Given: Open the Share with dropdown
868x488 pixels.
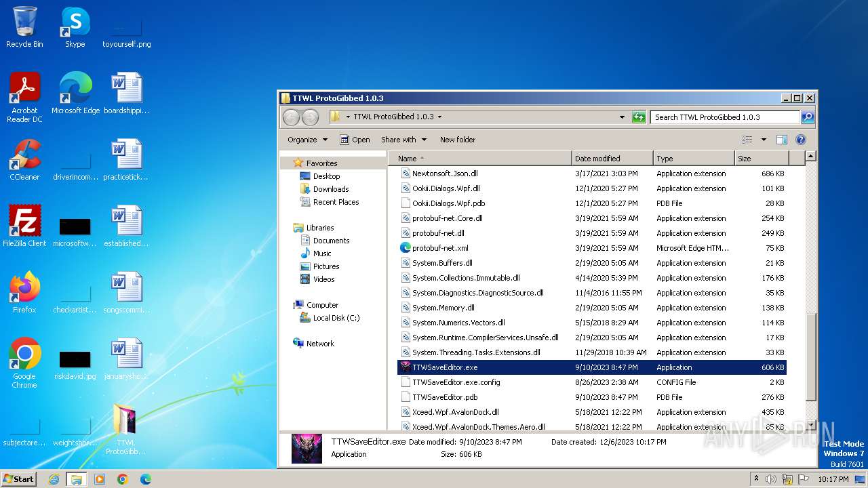Looking at the screenshot, I should 403,140.
